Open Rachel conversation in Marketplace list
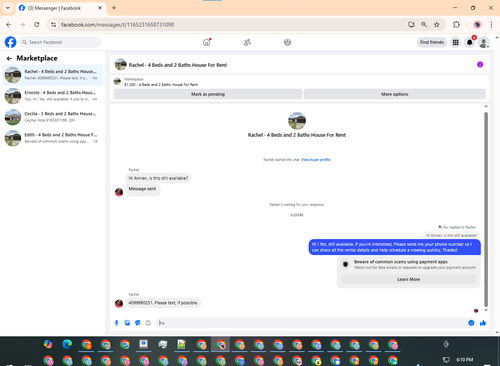 click(x=53, y=75)
